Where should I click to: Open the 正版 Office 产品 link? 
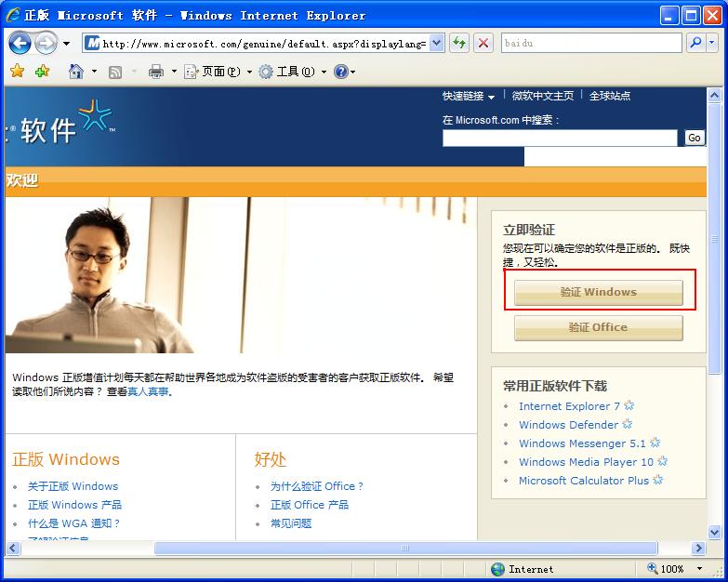(x=310, y=505)
